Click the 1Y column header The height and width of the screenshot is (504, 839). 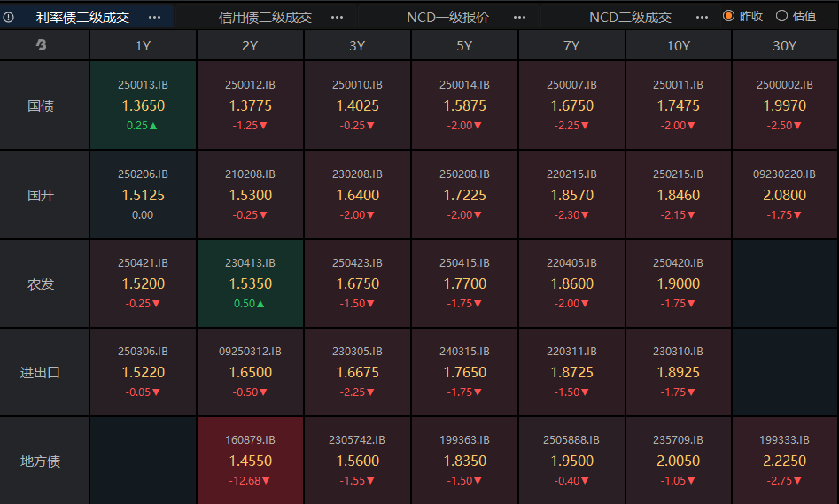(x=143, y=45)
